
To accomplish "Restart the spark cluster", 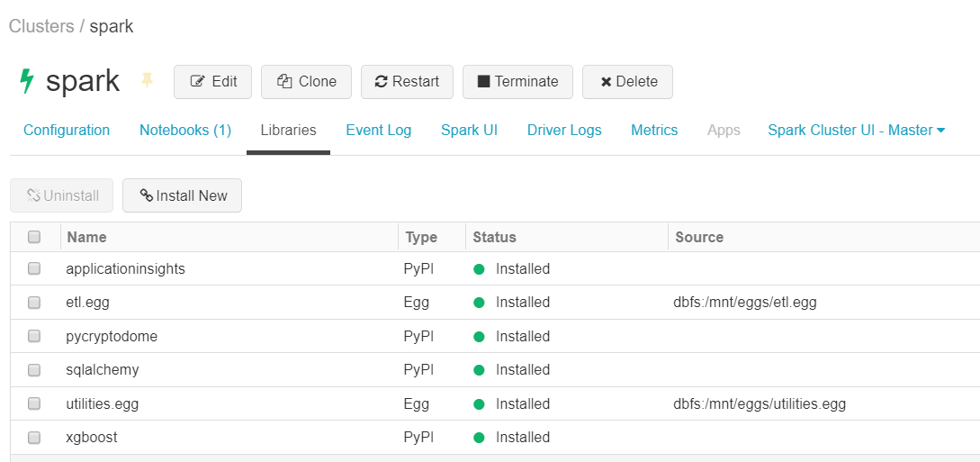I will [407, 81].
